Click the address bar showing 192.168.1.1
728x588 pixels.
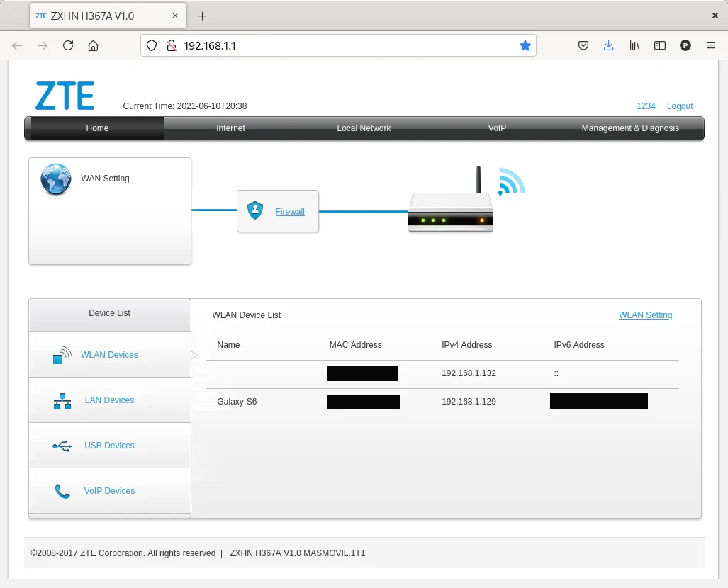click(x=340, y=45)
